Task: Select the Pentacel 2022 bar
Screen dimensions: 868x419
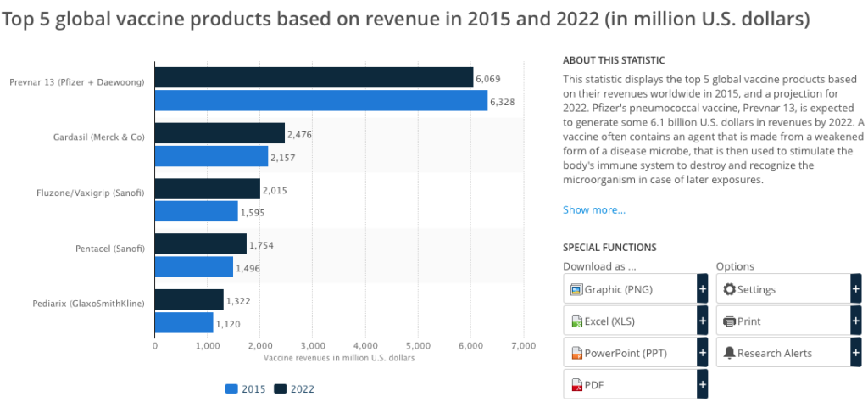Action: coord(201,244)
